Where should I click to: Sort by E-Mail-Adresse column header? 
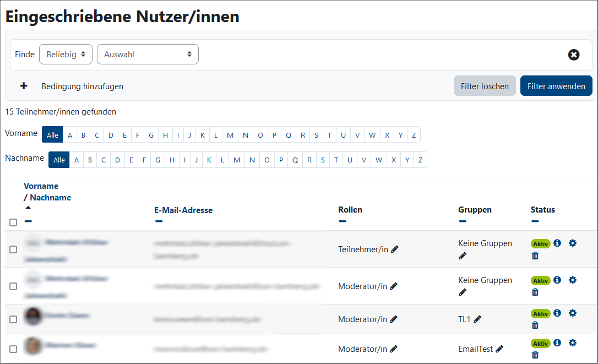(183, 210)
